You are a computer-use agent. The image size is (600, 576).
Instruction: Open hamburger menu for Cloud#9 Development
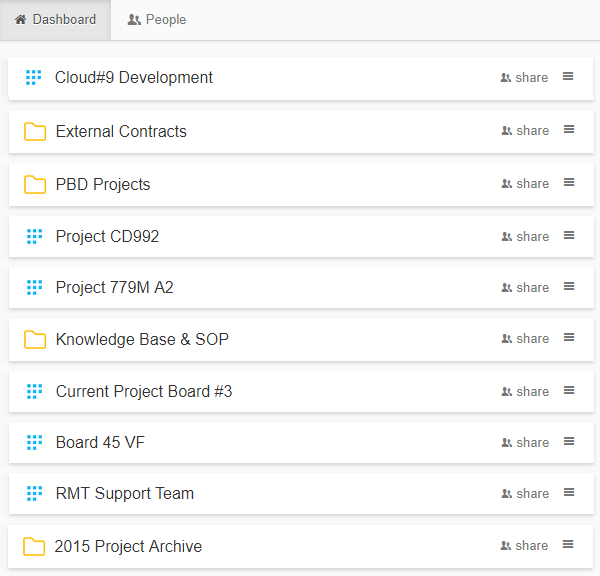[x=568, y=77]
